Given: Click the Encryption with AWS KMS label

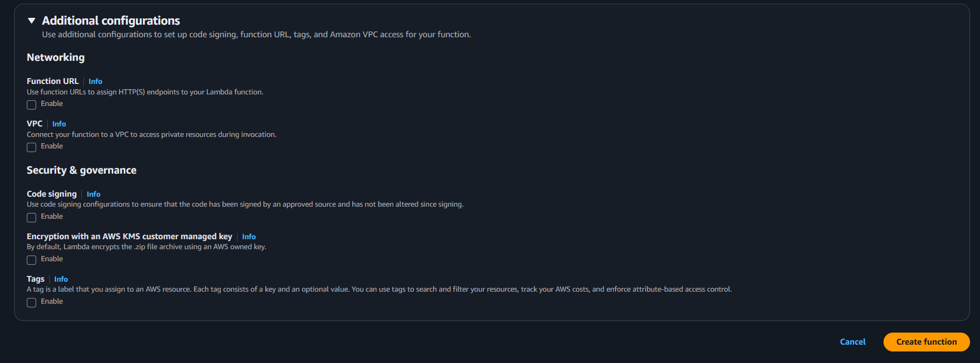Looking at the screenshot, I should 130,237.
